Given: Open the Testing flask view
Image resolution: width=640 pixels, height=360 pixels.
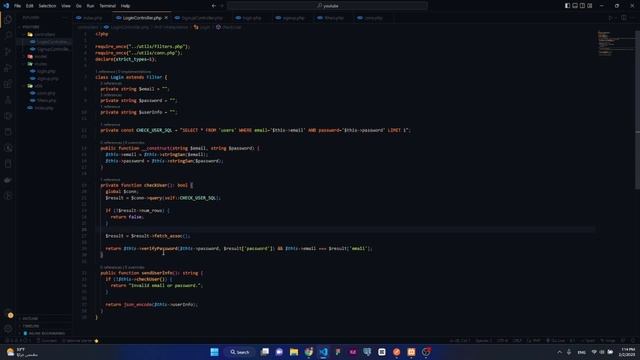Looking at the screenshot, I should click(8, 100).
